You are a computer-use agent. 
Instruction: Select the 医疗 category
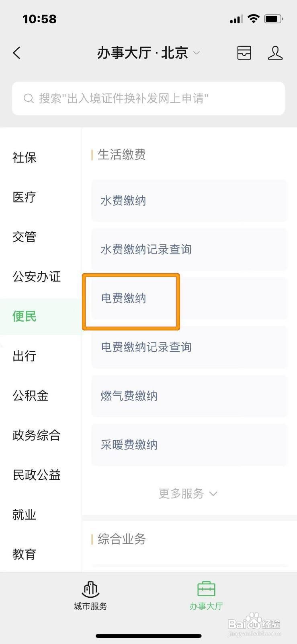25,197
